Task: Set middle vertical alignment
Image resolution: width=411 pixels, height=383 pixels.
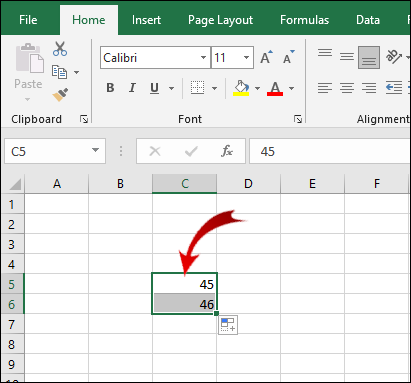Action: tap(347, 57)
